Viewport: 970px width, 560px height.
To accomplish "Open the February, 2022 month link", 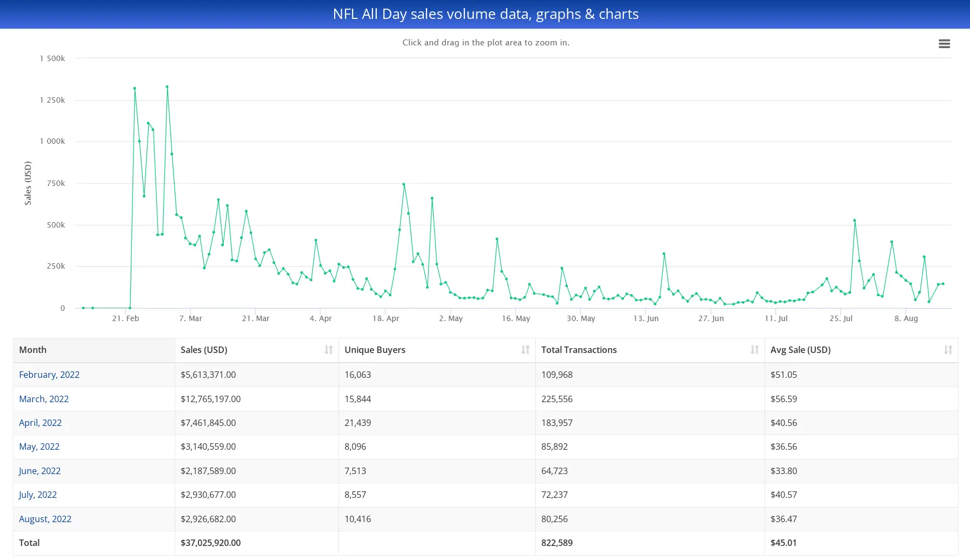I will (49, 375).
